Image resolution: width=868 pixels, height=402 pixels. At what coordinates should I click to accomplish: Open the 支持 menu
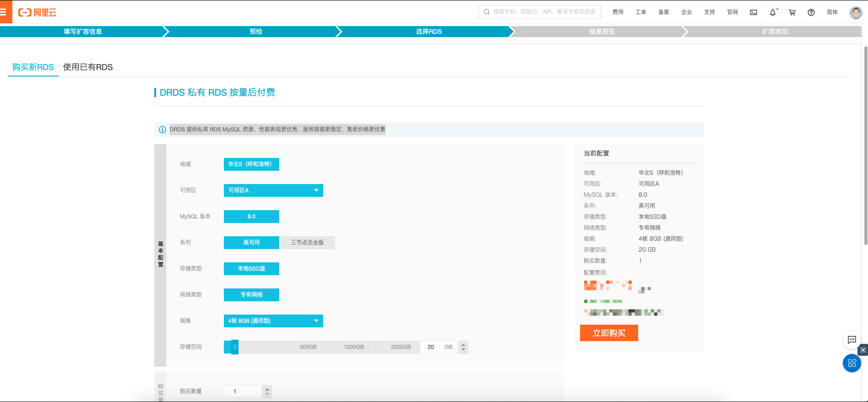[x=710, y=12]
